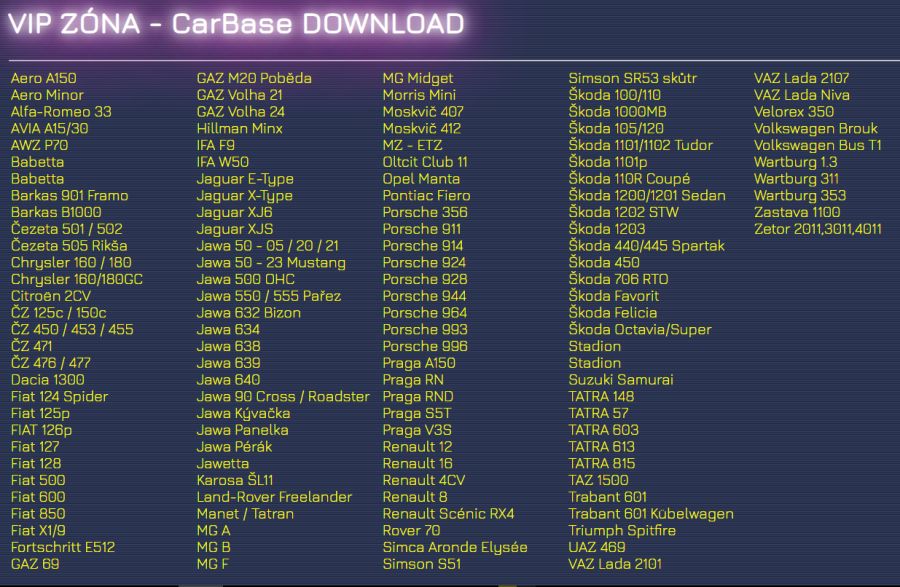900x587 pixels.
Task: Select Jawa 550 / 555 Pařez
Action: [269, 296]
